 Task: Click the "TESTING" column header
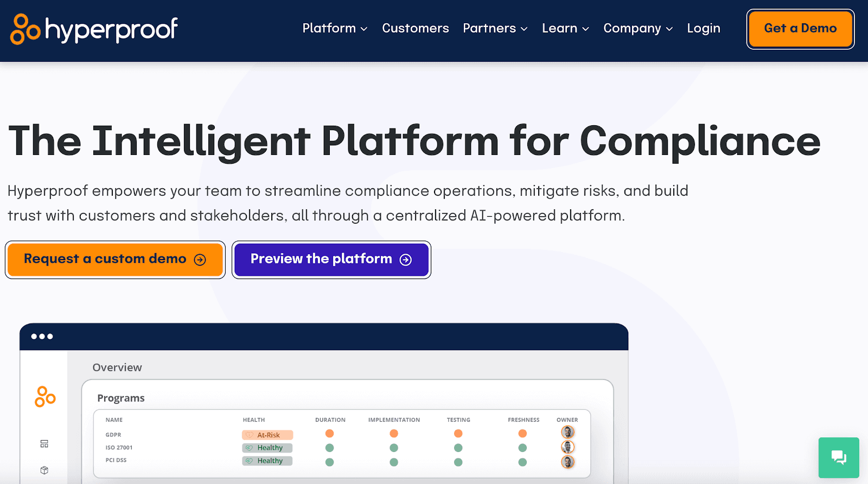point(458,420)
